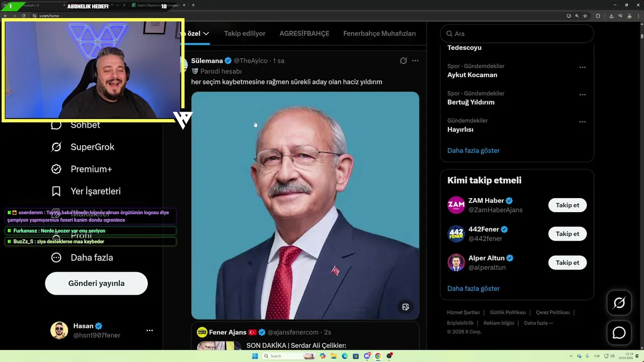
Task: Click the three-dot circle icon beside Daha fazla
Action: coord(56,257)
